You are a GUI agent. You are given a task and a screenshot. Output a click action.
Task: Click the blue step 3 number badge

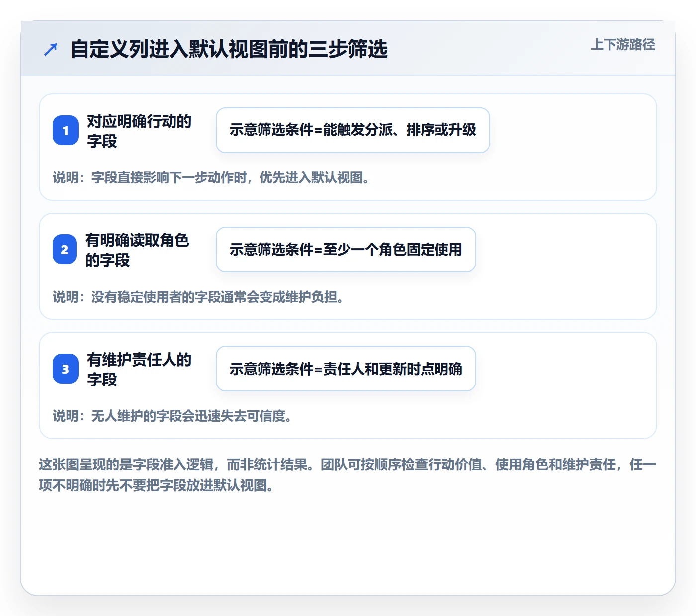click(66, 369)
